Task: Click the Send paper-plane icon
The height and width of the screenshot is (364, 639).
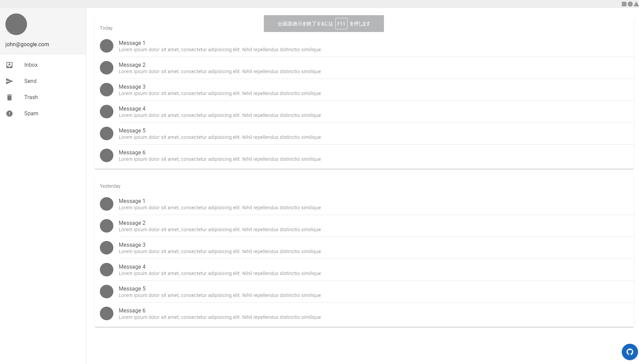Action: pos(9,81)
